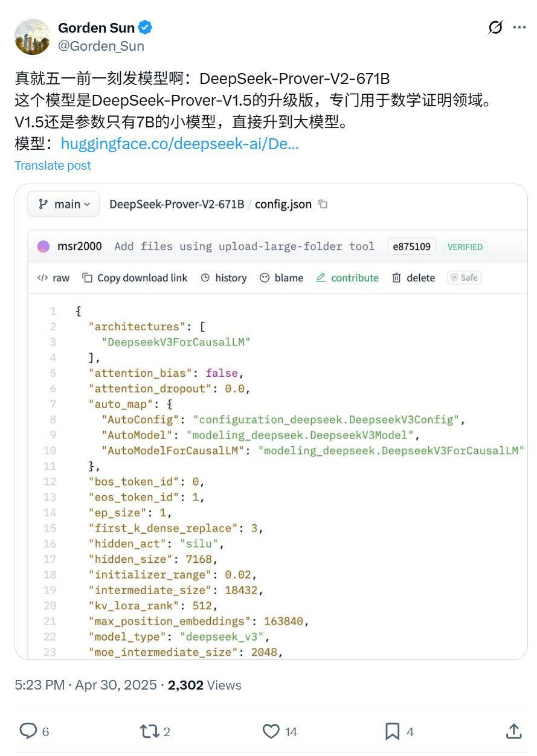Expand the main branch dropdown
Image resolution: width=537 pixels, height=756 pixels.
click(63, 204)
